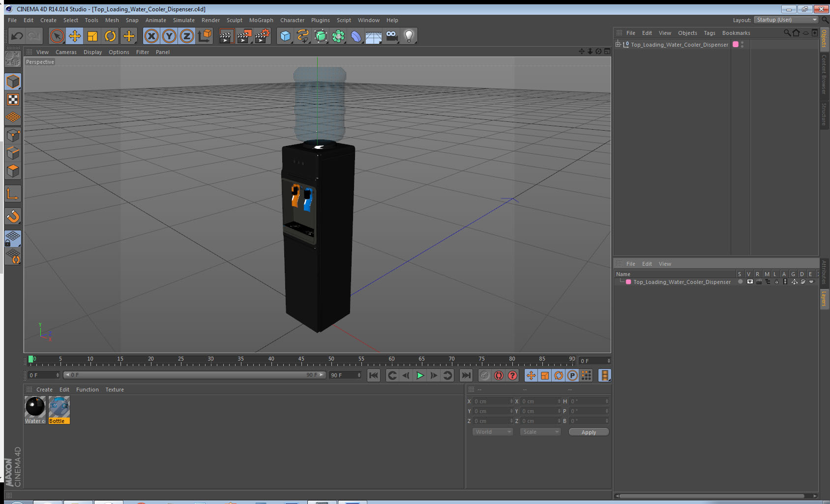The image size is (830, 504).
Task: Activate the Rotate tool in top toolbar
Action: (110, 36)
